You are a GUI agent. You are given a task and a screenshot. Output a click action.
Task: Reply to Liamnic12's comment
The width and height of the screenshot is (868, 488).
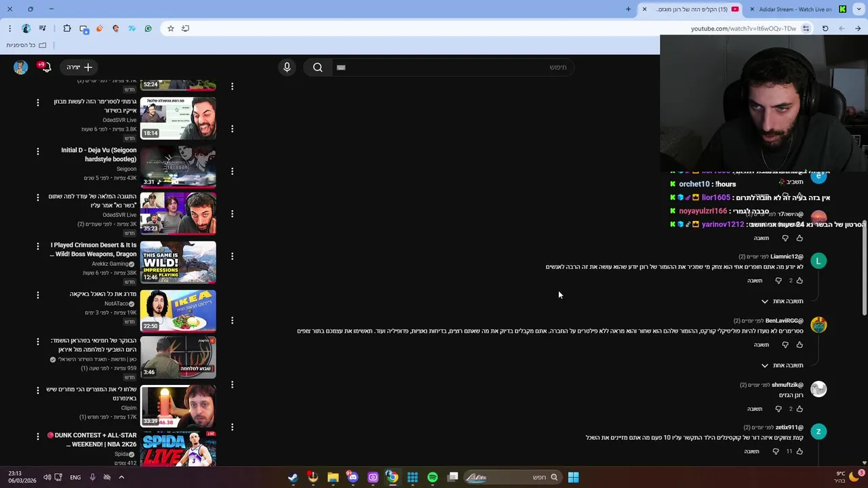(755, 281)
